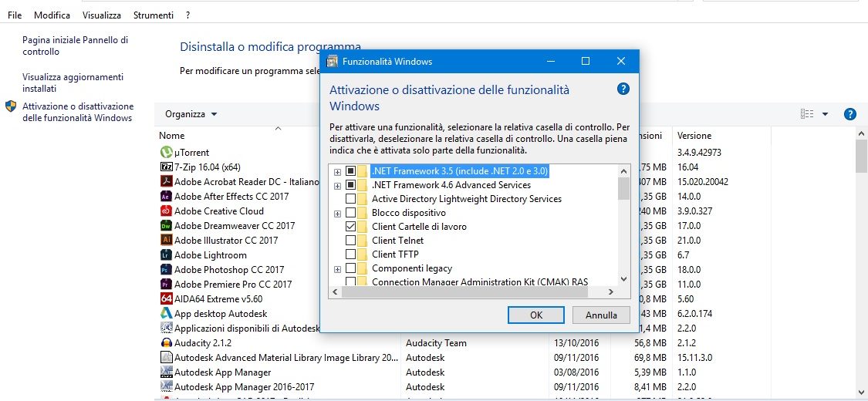Click the 7-Zip 16.04 icon
Viewport: 868px width, 401px height.
(x=166, y=167)
